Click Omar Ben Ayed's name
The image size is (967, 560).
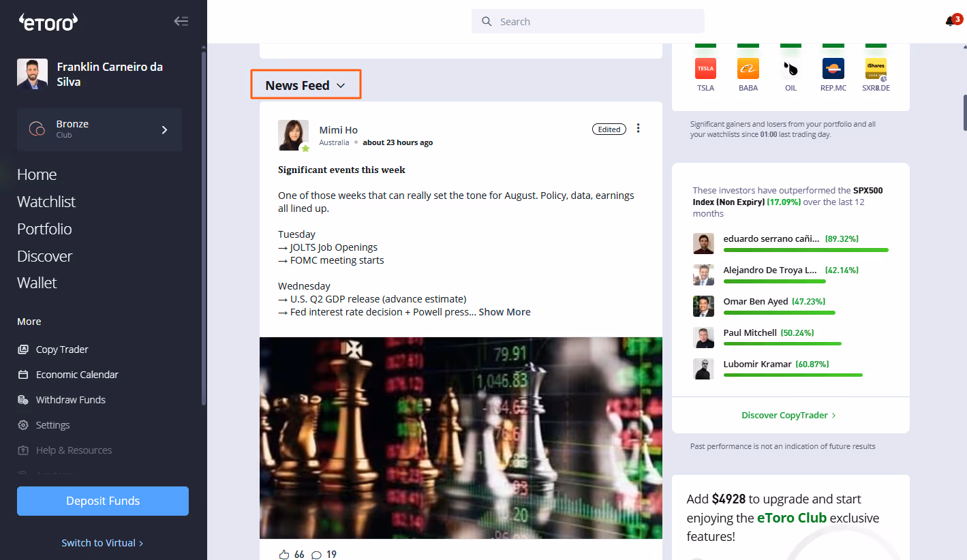(756, 301)
